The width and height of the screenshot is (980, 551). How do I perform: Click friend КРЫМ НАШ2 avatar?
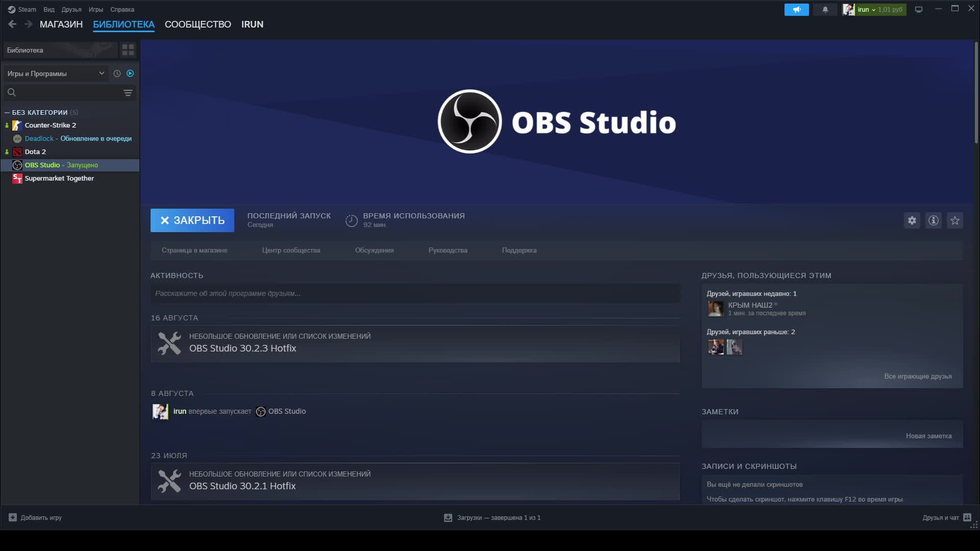tap(716, 309)
